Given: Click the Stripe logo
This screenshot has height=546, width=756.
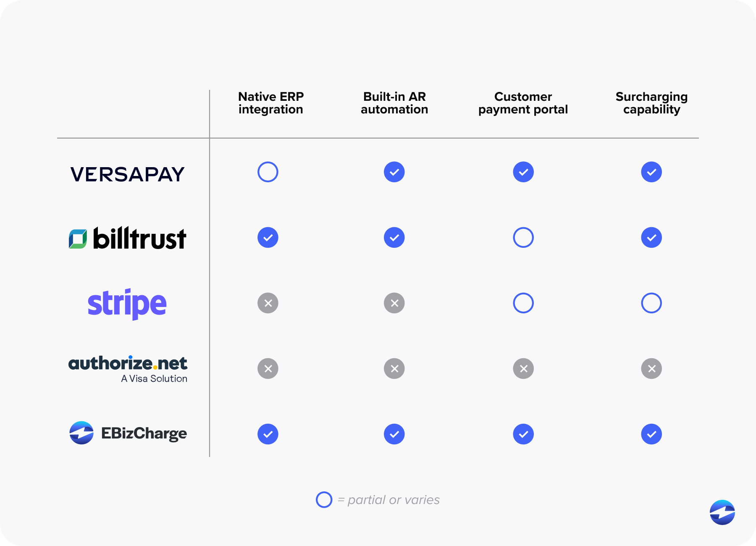Looking at the screenshot, I should pyautogui.click(x=127, y=304).
